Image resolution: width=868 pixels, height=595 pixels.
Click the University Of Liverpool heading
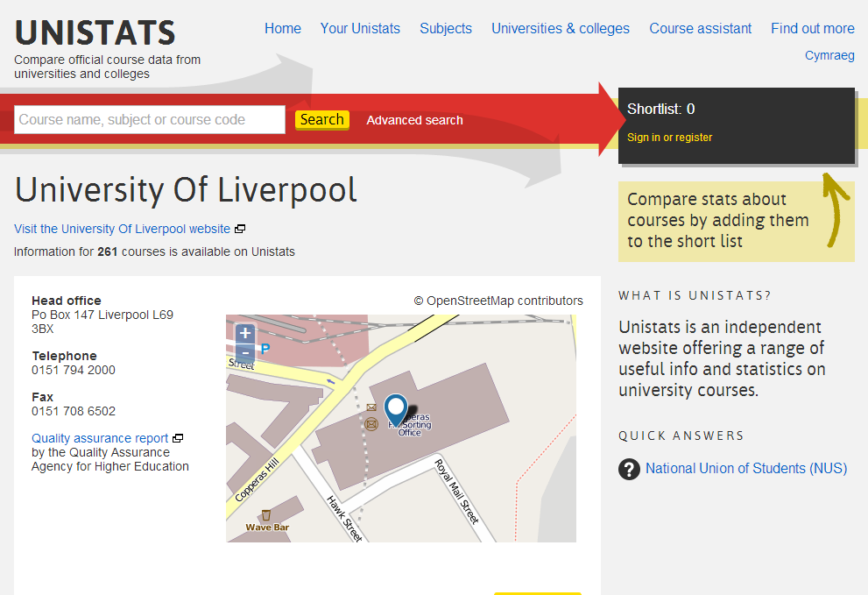click(x=186, y=190)
